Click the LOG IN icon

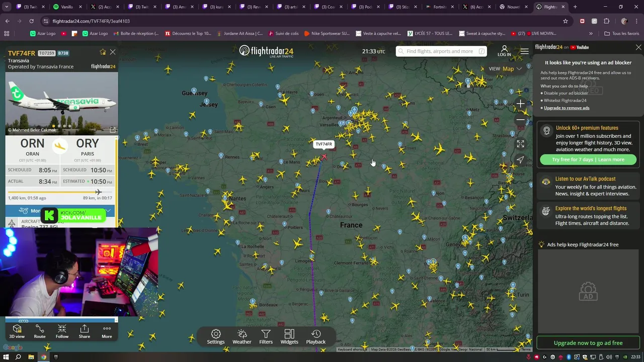click(504, 51)
